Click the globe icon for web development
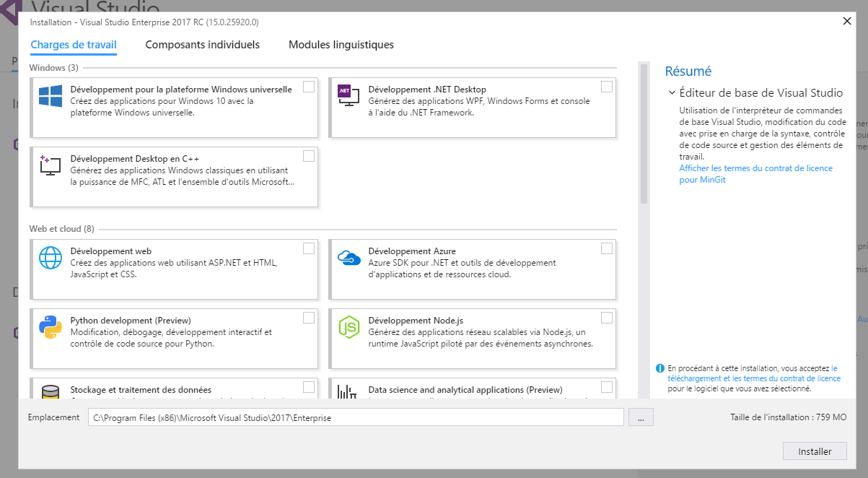The image size is (868, 478). pyautogui.click(x=51, y=258)
